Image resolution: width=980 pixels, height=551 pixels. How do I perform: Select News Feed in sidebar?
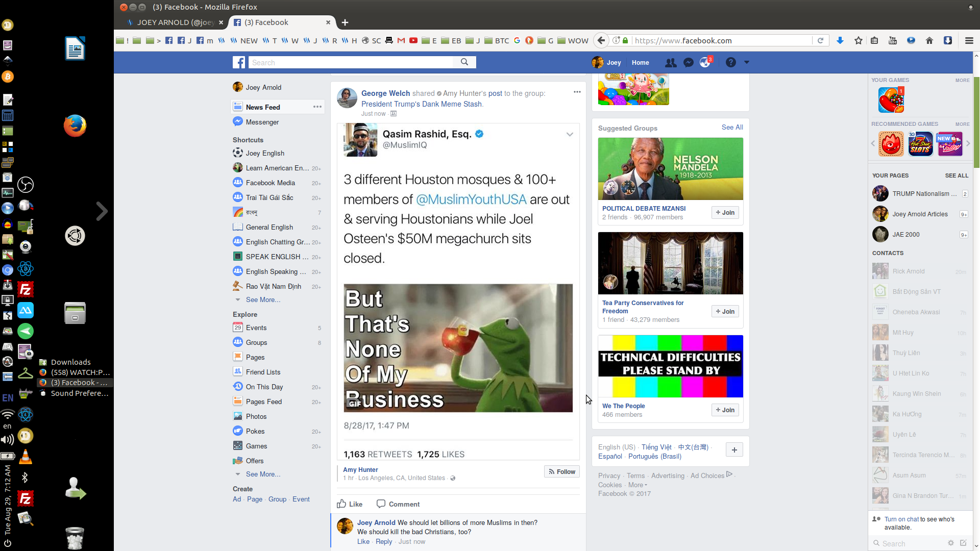click(x=263, y=107)
